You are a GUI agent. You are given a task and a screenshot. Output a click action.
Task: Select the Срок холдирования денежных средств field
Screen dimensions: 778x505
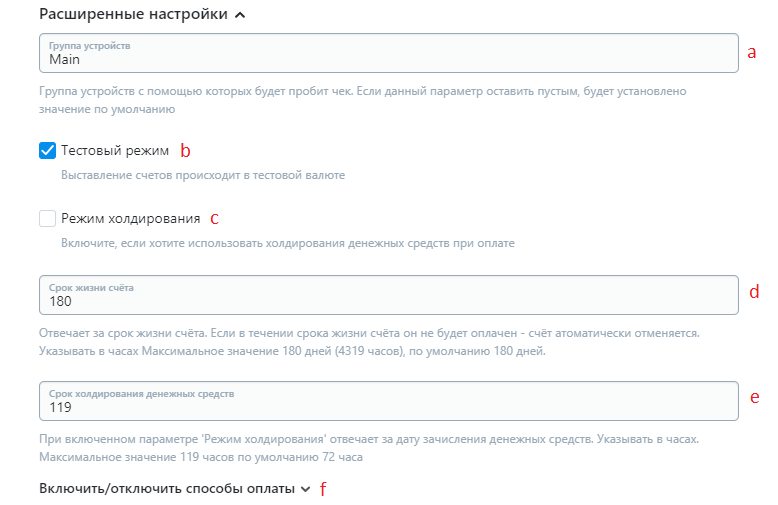pyautogui.click(x=388, y=401)
